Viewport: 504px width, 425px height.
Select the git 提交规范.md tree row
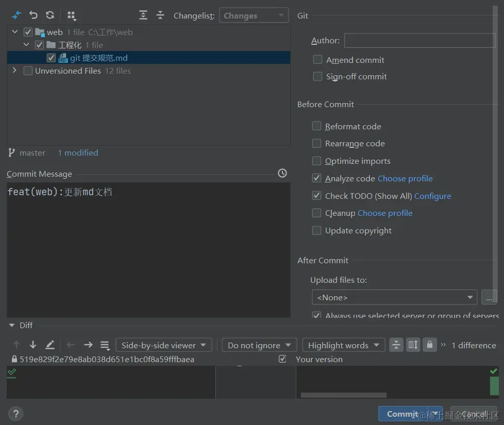pyautogui.click(x=148, y=58)
